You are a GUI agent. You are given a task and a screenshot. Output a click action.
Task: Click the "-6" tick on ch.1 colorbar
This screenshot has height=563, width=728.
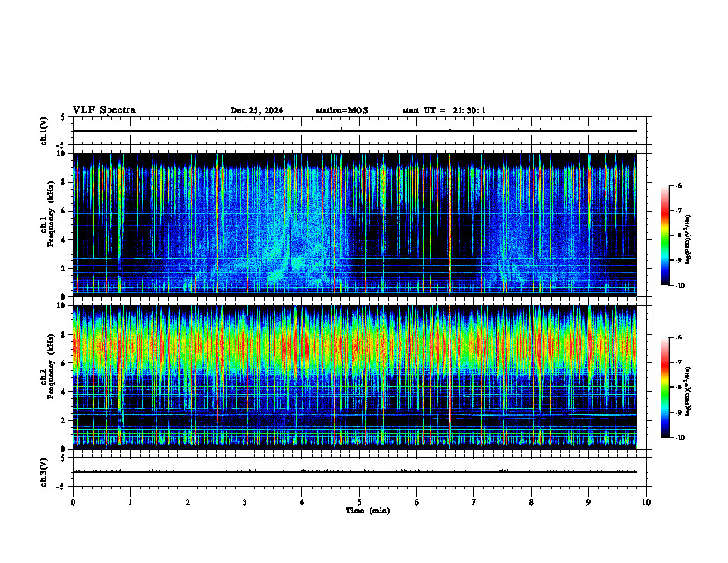[678, 185]
